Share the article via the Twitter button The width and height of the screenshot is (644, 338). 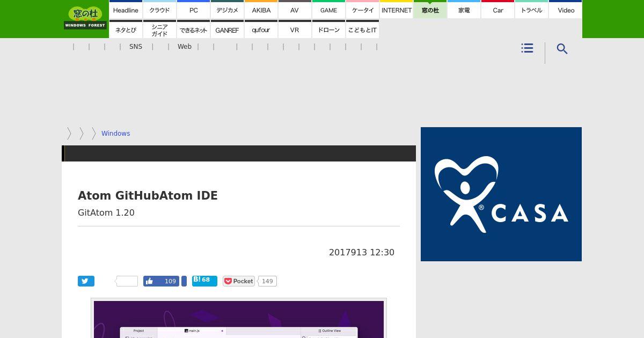pos(86,281)
